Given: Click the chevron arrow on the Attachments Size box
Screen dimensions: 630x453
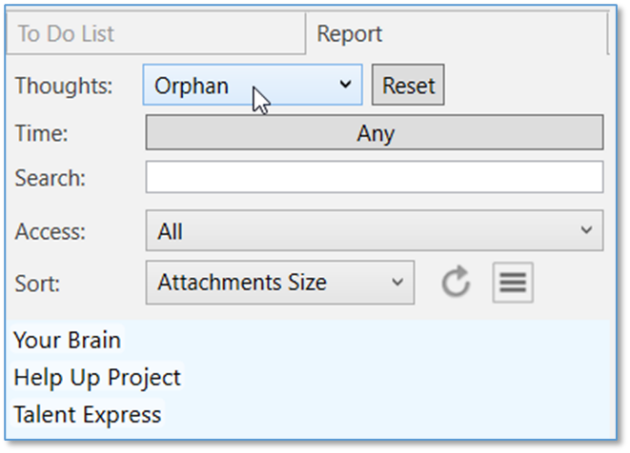Looking at the screenshot, I should coord(397,283).
